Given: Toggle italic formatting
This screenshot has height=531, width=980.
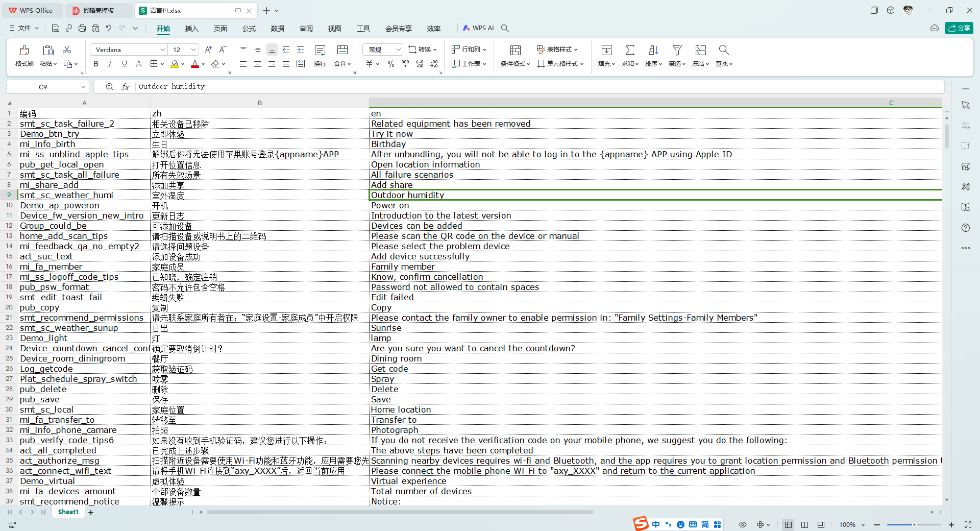Looking at the screenshot, I should click(110, 64).
